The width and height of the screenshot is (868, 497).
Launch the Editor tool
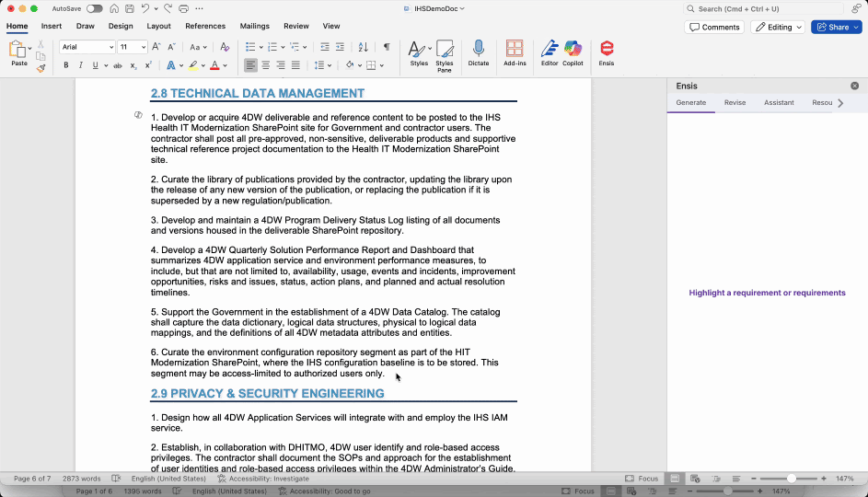[x=550, y=53]
